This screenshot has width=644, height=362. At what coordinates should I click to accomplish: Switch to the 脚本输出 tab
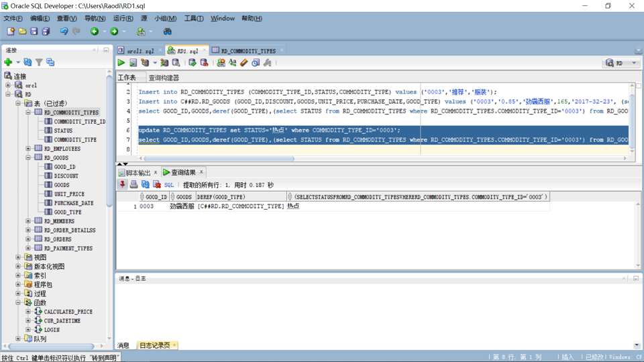click(138, 172)
